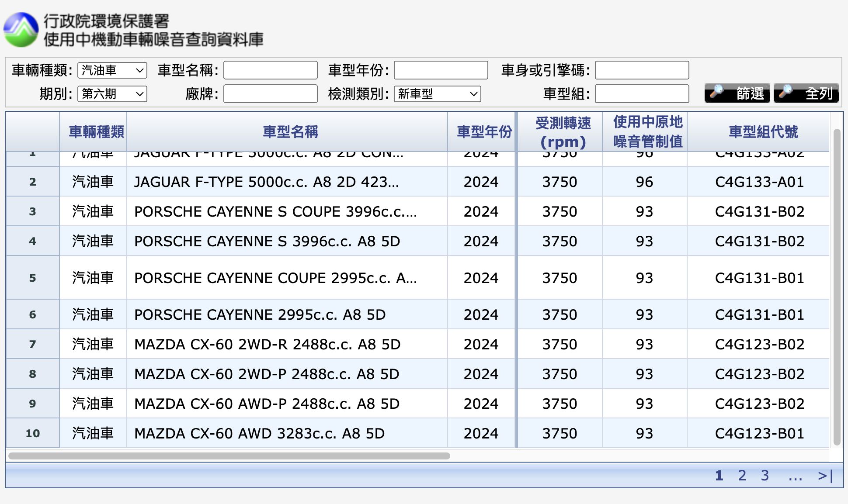848x504 pixels.
Task: Select MAZDA CX-60 2WD-R 2488c.c. row
Action: (x=417, y=344)
